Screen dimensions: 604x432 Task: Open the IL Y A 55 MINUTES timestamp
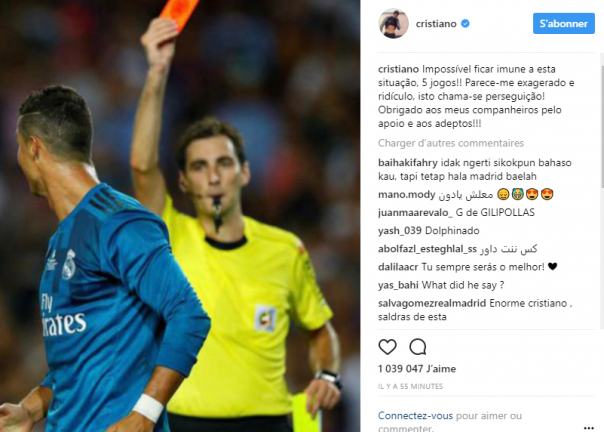click(x=410, y=386)
